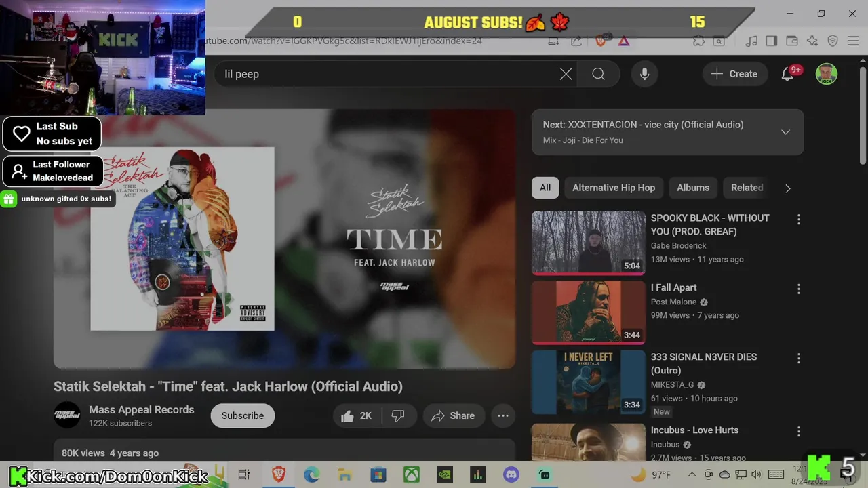Open the Brave Wallet icon
This screenshot has height=488, width=868.
tap(792, 41)
